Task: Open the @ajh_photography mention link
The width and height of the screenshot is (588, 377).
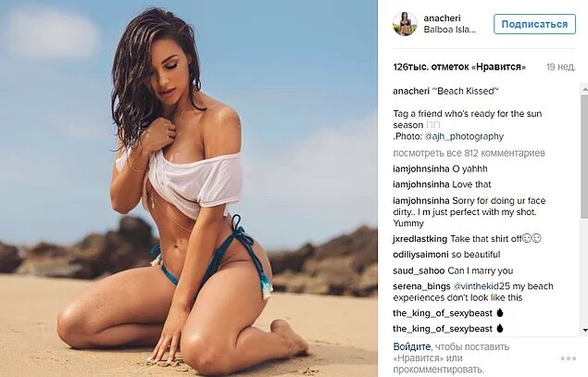Action: (x=464, y=136)
